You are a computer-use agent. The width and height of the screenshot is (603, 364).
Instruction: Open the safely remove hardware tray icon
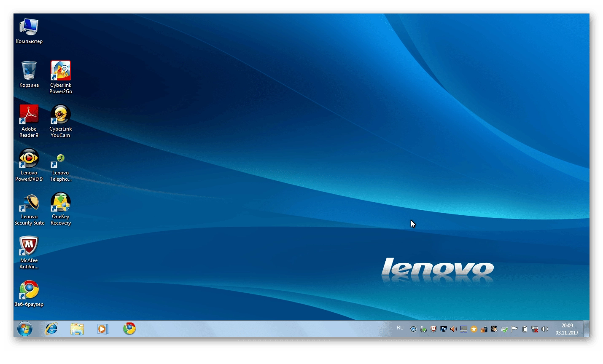pos(484,329)
